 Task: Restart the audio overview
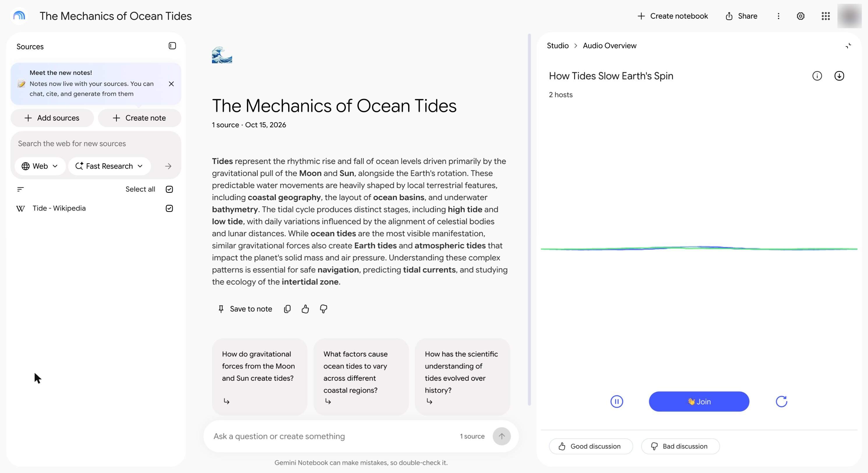(781, 402)
